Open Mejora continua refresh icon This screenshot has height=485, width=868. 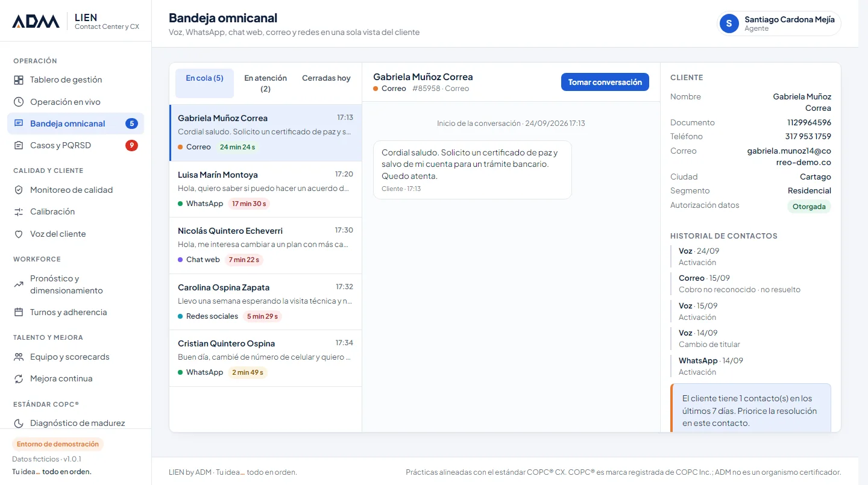coord(19,378)
